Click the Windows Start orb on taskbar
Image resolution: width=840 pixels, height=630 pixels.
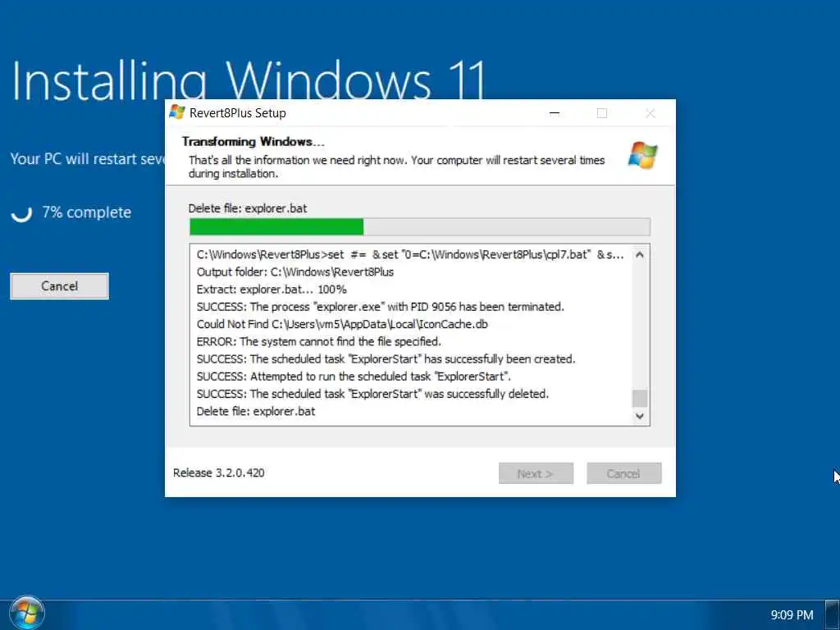[x=27, y=612]
